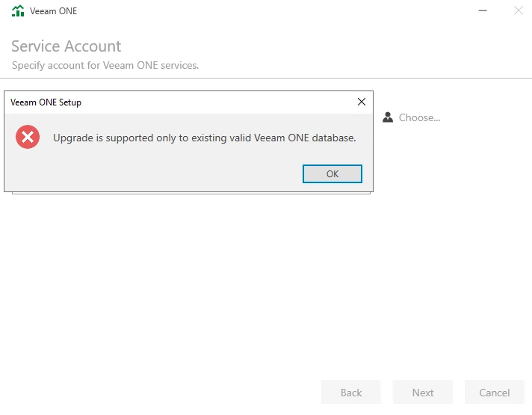Click the upgrade error message text
This screenshot has width=532, height=415.
204,138
